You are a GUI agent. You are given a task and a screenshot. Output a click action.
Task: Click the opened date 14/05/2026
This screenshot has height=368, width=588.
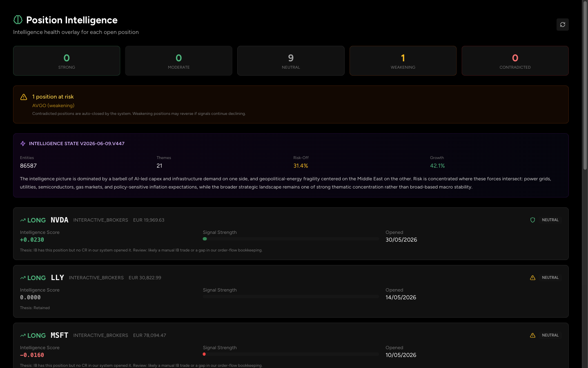[x=401, y=298]
